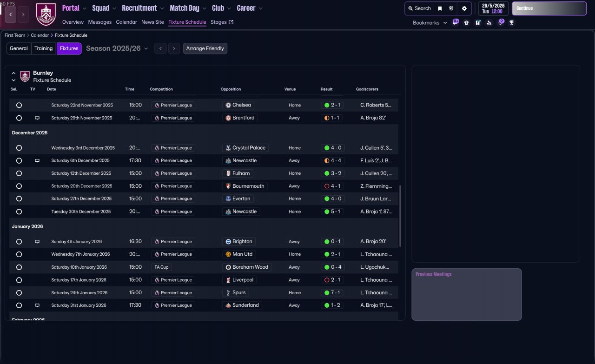This screenshot has height=364, width=595.
Task: Open the settings gear icon
Action: (x=464, y=8)
